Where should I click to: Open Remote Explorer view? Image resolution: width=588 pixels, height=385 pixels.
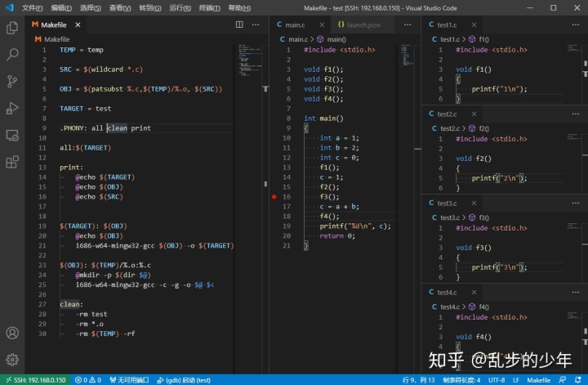[12, 136]
